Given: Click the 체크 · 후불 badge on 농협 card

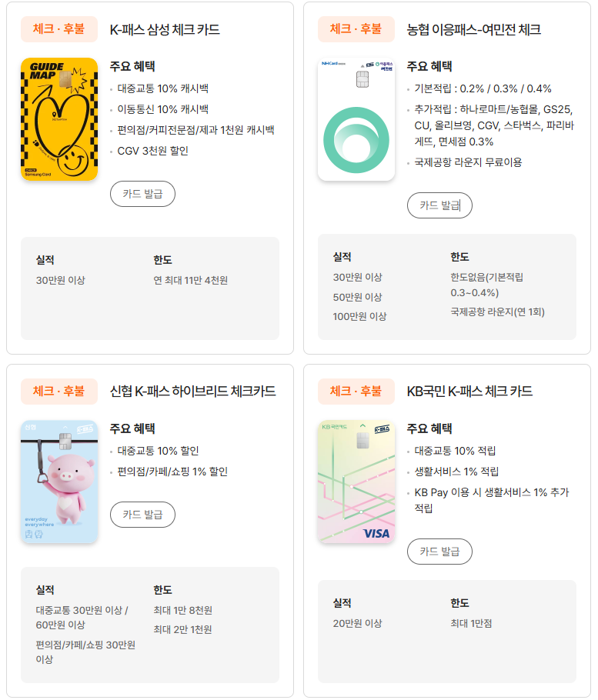Looking at the screenshot, I should [x=356, y=29].
